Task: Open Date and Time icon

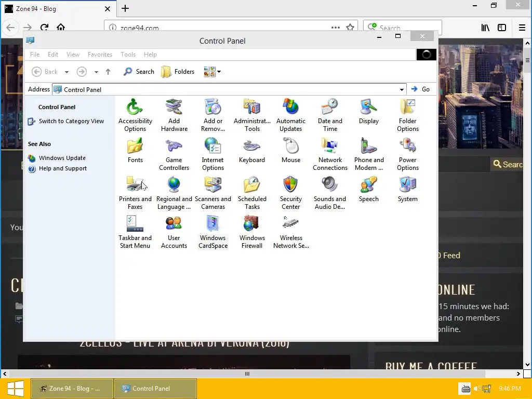Action: (330, 115)
